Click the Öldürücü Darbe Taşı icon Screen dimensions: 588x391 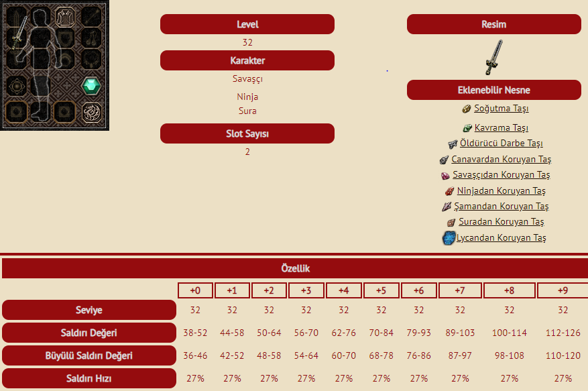[x=453, y=144]
